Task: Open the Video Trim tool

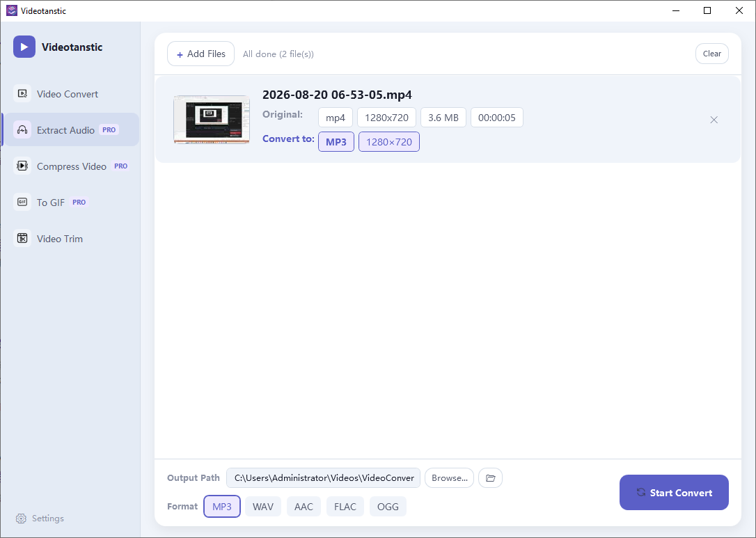Action: pyautogui.click(x=71, y=238)
